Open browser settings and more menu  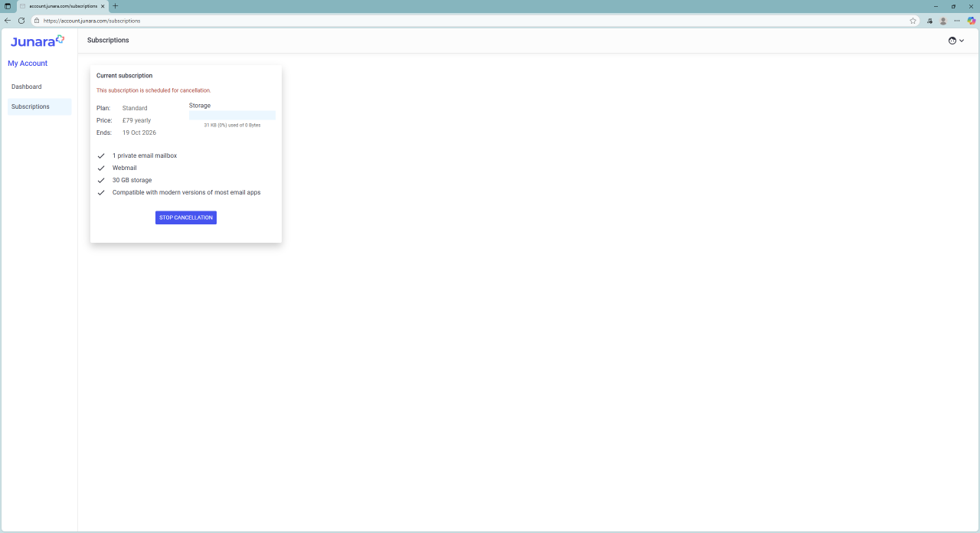[957, 21]
